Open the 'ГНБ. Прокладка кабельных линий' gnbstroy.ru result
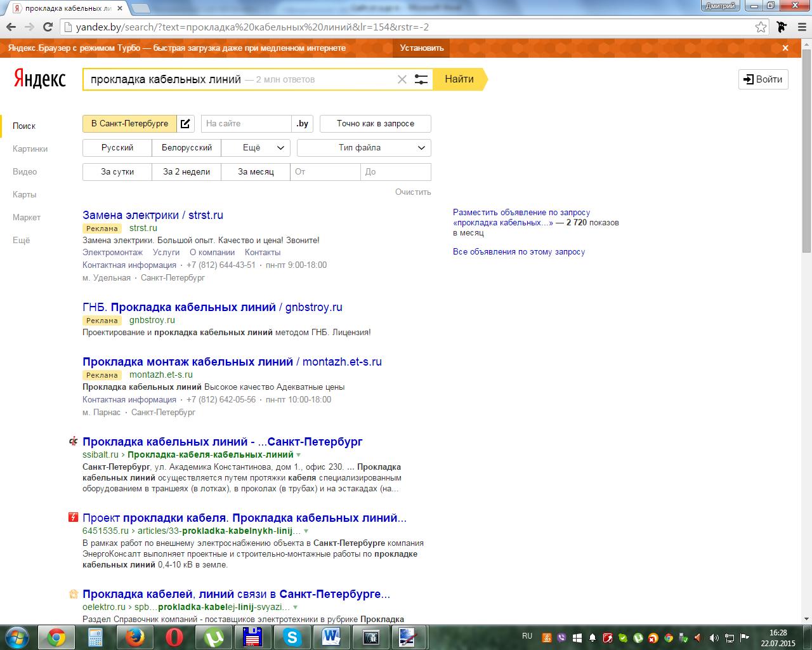The image size is (812, 650). 213,307
